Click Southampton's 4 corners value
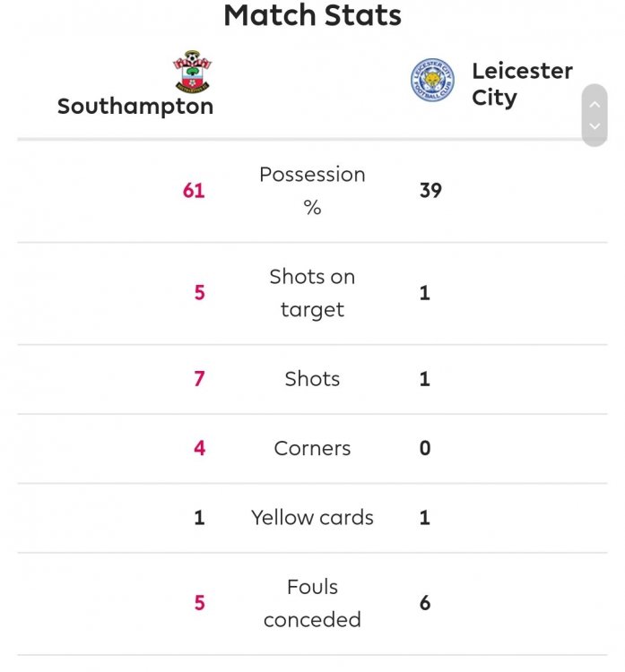The height and width of the screenshot is (672, 625). (x=199, y=448)
